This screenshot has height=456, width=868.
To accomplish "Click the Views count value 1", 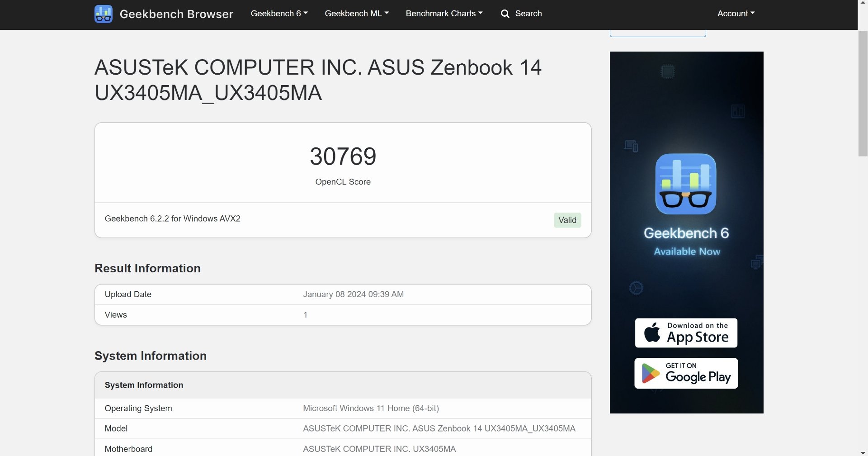I will click(306, 315).
